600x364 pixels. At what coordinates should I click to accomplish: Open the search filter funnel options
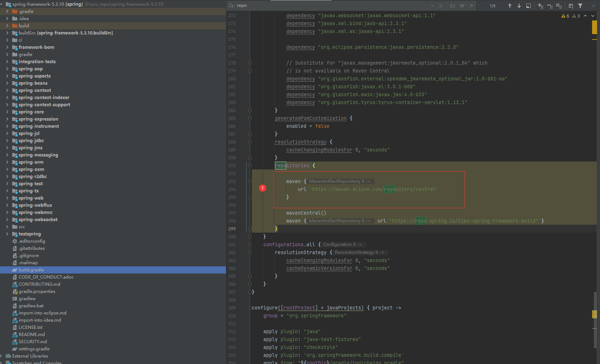click(580, 6)
